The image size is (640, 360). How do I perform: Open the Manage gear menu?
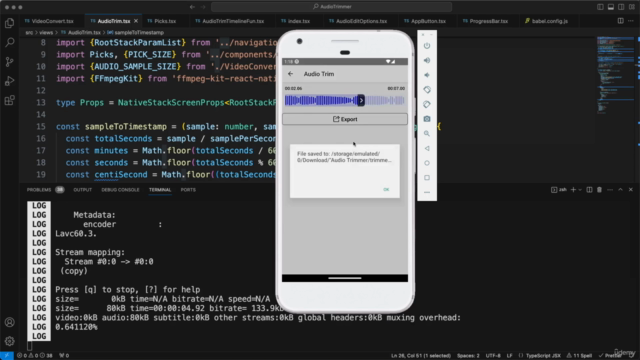pos(9,341)
